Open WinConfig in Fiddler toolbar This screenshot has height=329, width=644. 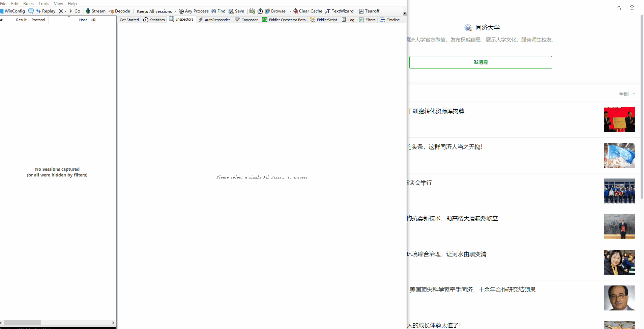coord(13,11)
